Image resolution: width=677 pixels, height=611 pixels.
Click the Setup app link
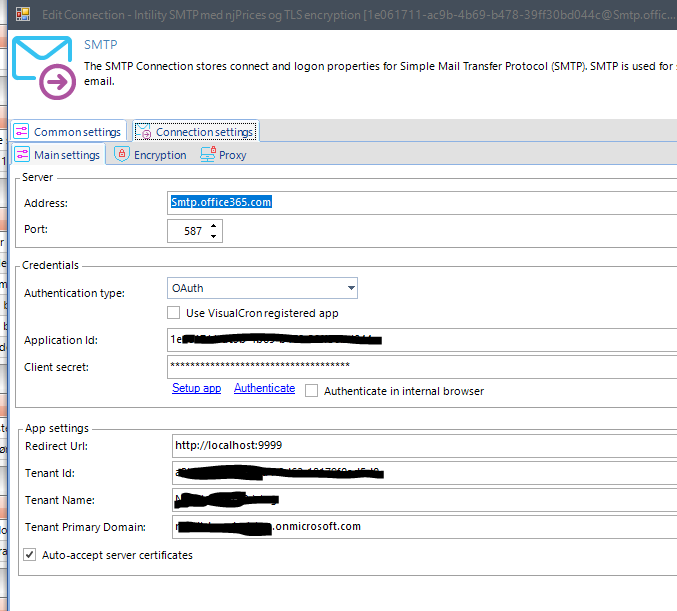(x=196, y=388)
